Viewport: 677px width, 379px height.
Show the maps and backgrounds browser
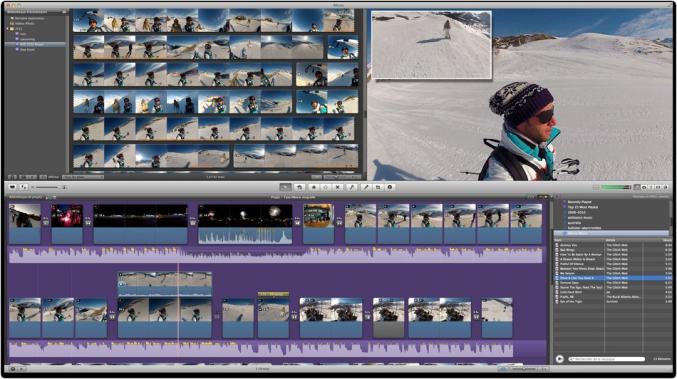(665, 187)
